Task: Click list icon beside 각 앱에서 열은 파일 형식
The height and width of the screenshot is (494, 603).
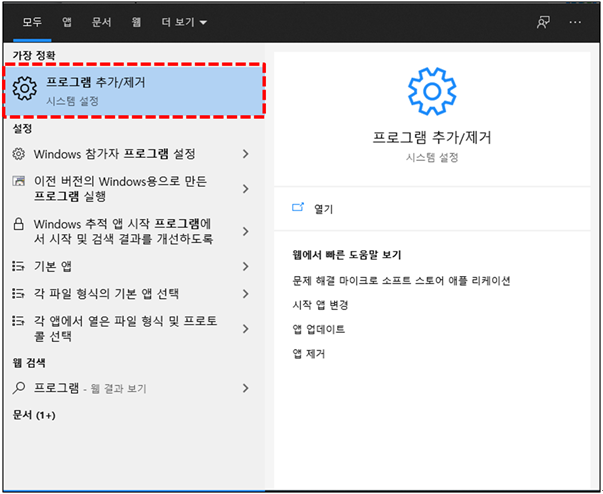Action: [18, 321]
